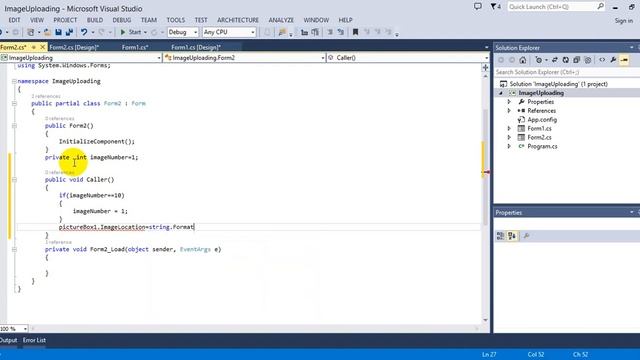This screenshot has height=360, width=640.
Task: Click Show All Files icon in Solution Explorer
Action: click(x=587, y=60)
